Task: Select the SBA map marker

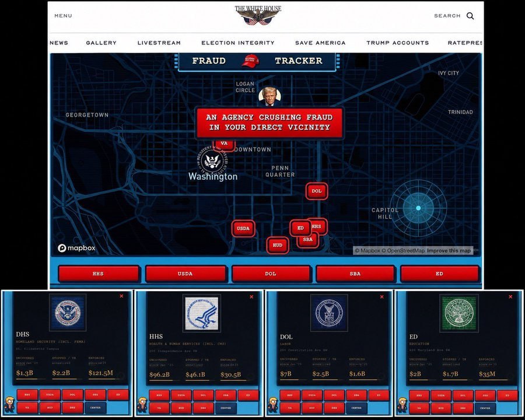Action: (307, 240)
